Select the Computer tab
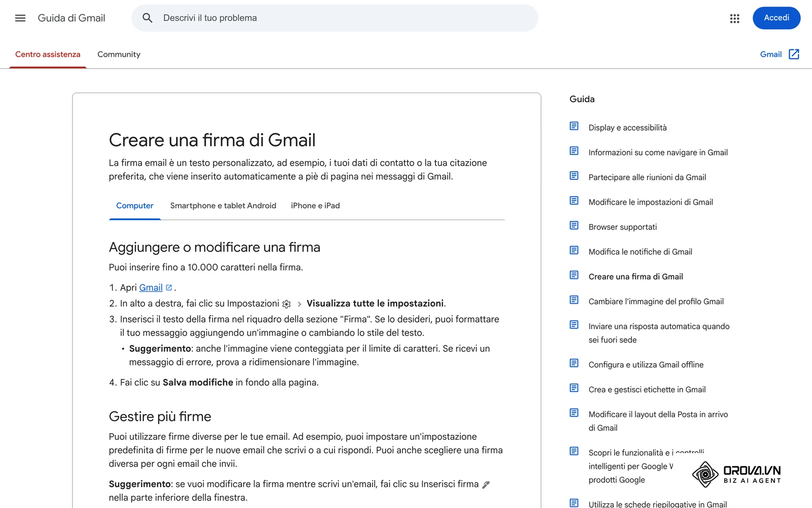The width and height of the screenshot is (812, 508). click(x=134, y=206)
